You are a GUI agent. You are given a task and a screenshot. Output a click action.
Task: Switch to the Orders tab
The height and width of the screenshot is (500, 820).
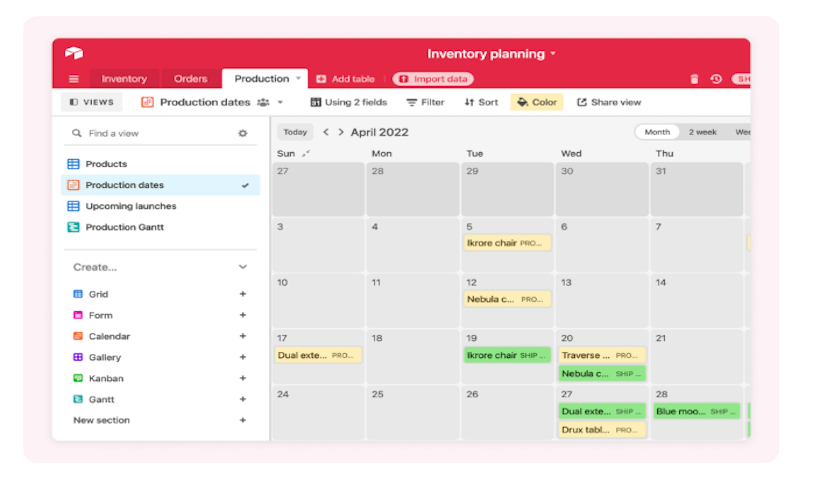coord(190,79)
